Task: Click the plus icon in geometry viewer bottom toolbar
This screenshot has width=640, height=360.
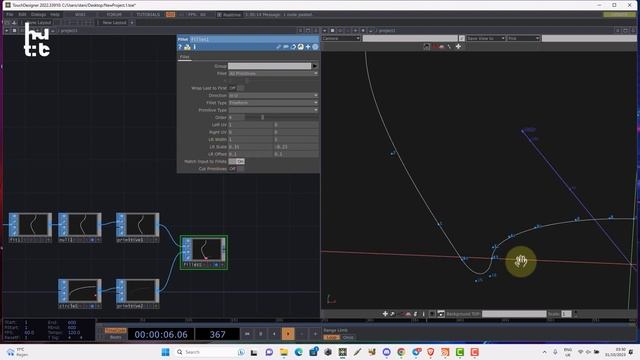Action: (385, 313)
